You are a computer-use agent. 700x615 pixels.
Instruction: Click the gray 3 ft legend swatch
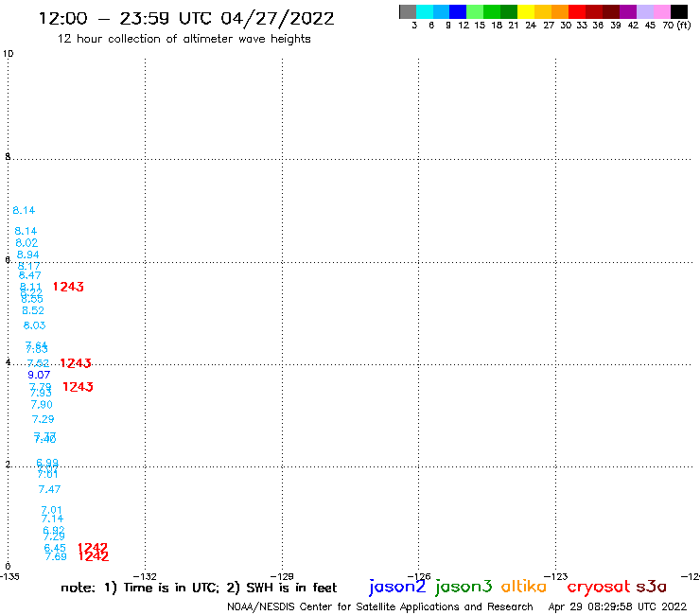click(408, 11)
